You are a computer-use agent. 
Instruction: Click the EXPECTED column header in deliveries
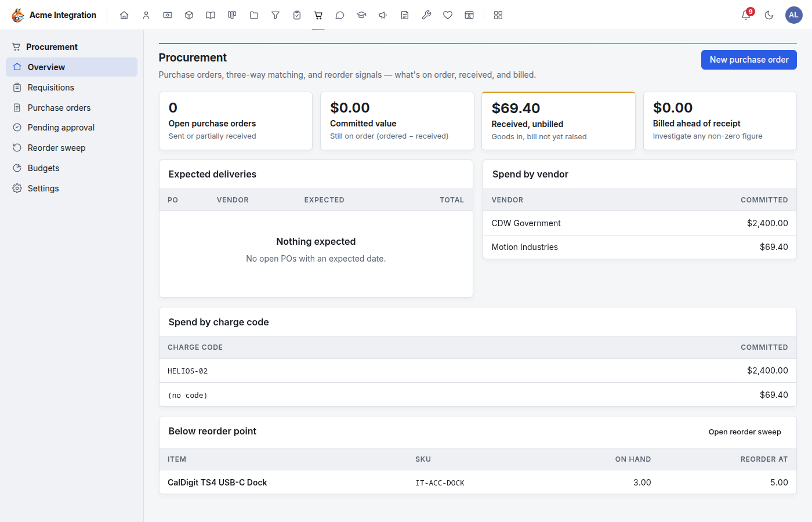[x=324, y=200]
